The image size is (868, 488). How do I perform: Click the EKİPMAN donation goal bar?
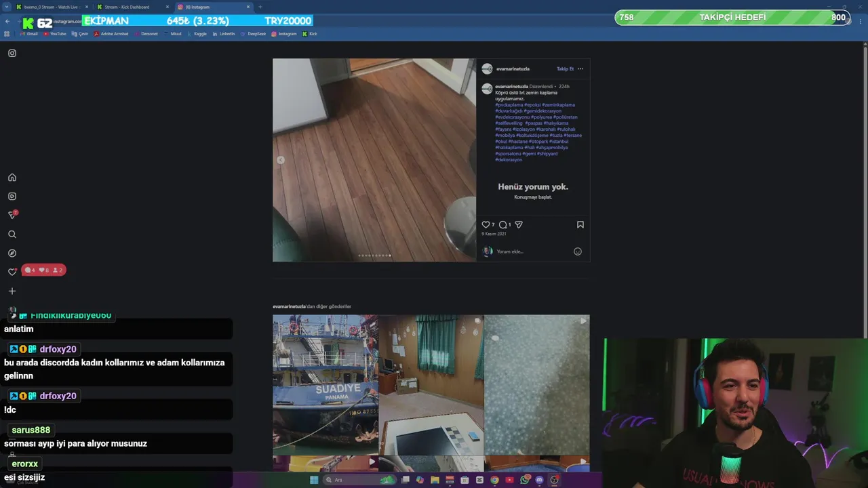tap(197, 21)
